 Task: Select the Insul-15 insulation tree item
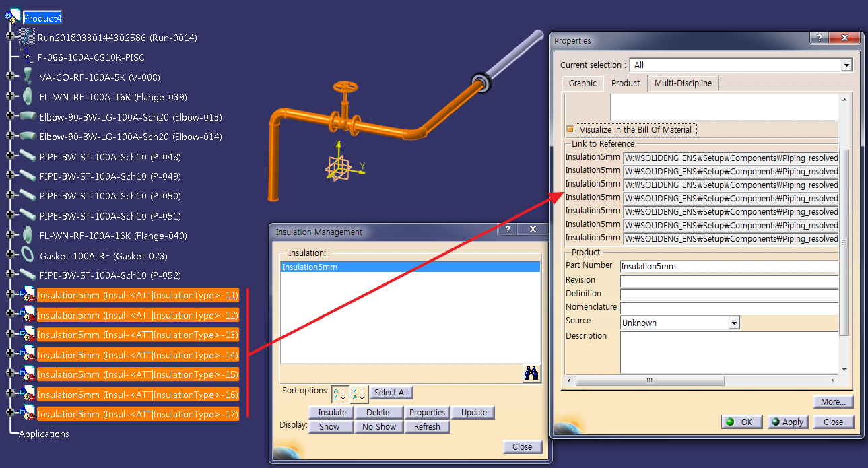tap(138, 374)
